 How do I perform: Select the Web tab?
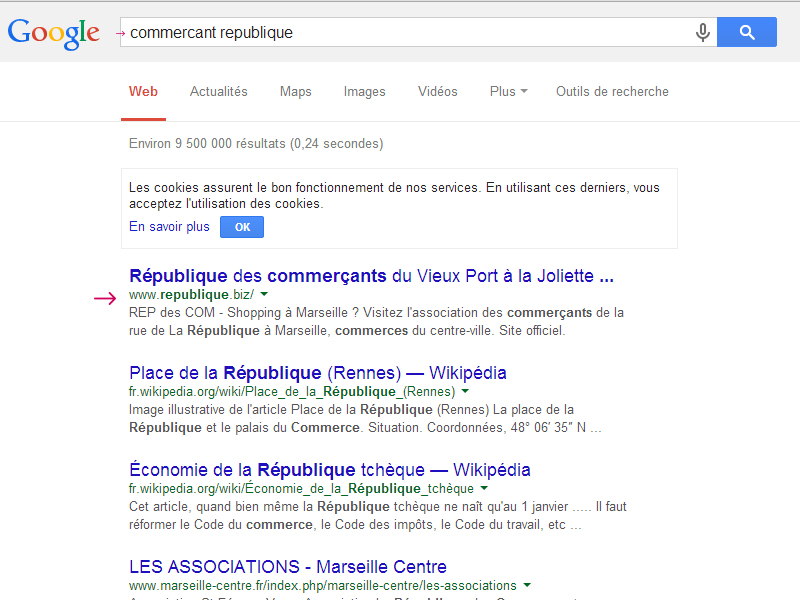[143, 91]
